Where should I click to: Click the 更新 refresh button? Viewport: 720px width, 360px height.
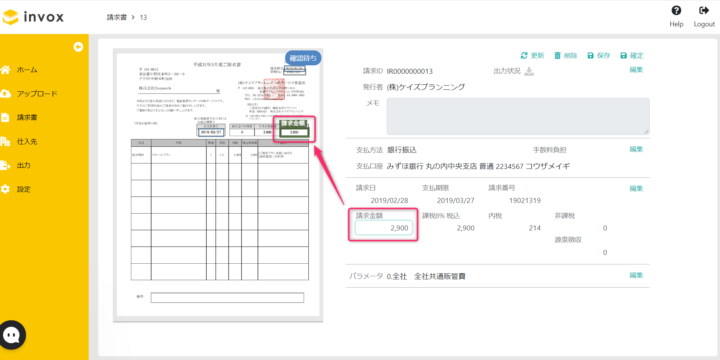click(533, 56)
